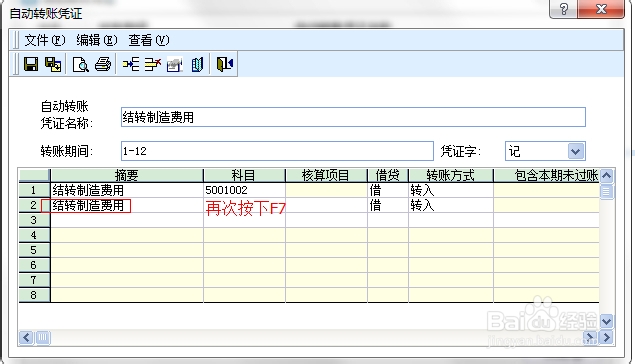The image size is (635, 364).
Task: Open the 文件(F) menu
Action: pos(45,40)
